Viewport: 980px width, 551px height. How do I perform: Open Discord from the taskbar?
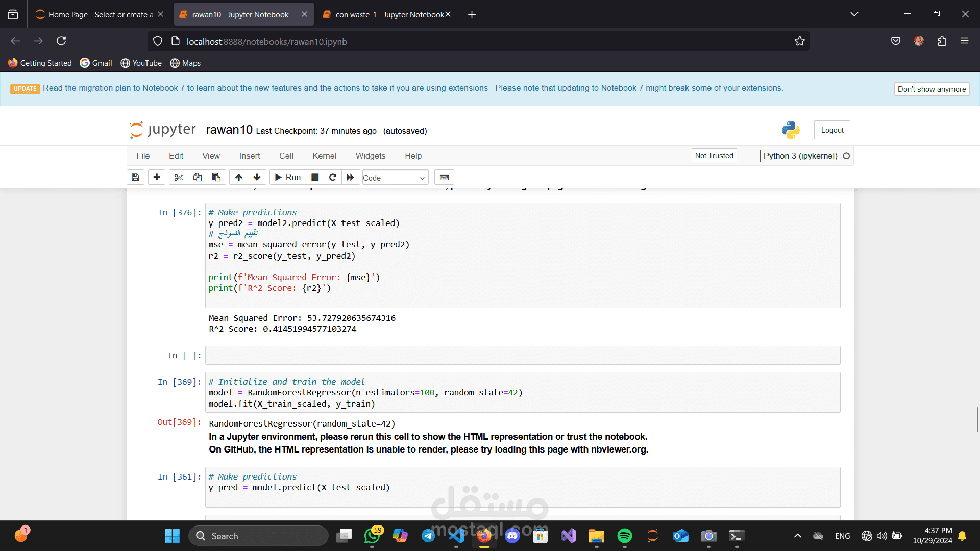coord(512,536)
